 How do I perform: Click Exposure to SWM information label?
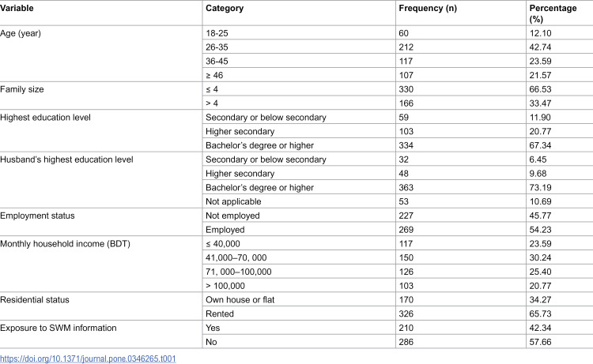point(59,328)
